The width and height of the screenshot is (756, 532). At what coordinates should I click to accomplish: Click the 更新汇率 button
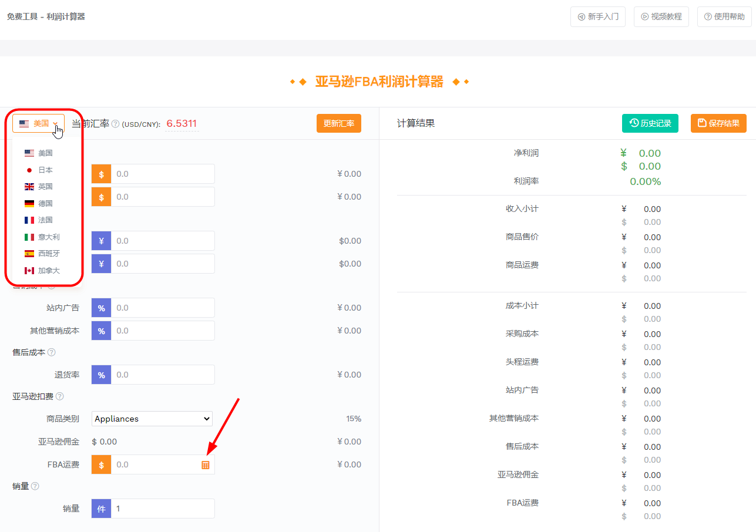click(x=339, y=123)
